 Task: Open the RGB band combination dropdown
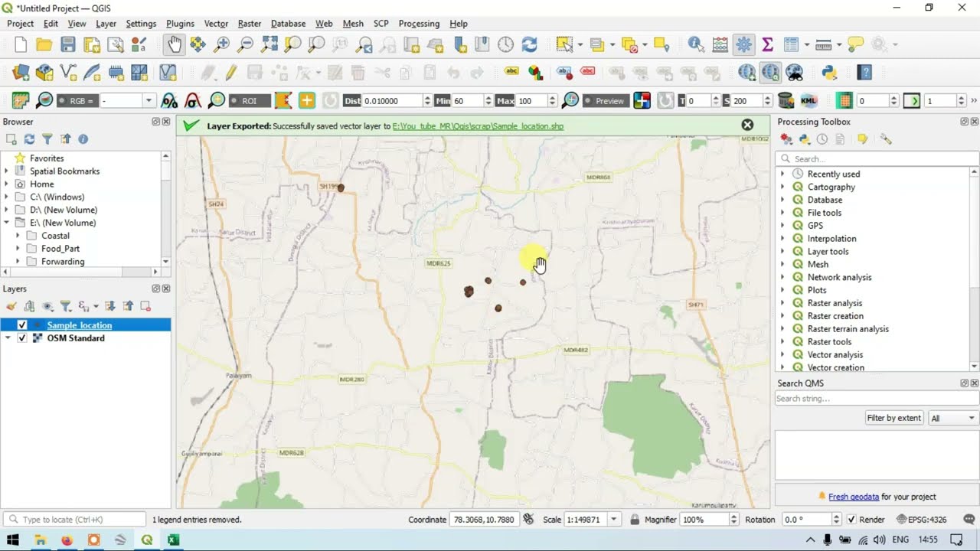[149, 101]
